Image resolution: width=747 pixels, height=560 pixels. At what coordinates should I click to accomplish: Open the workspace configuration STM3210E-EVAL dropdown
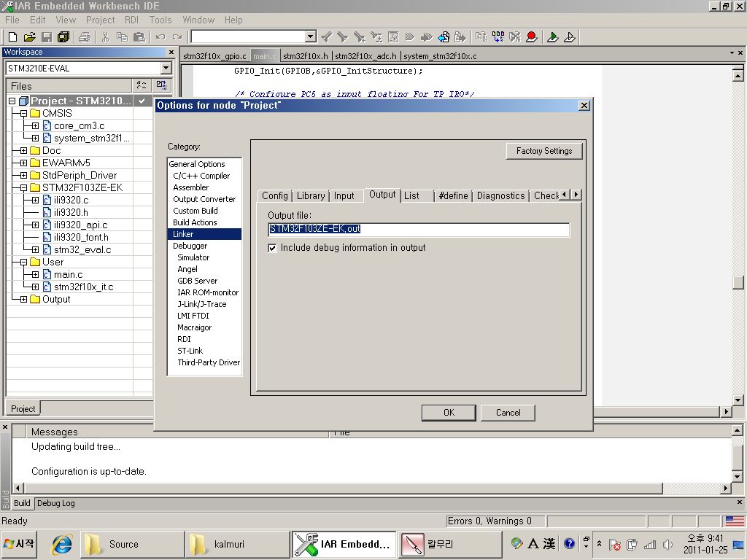[x=166, y=68]
